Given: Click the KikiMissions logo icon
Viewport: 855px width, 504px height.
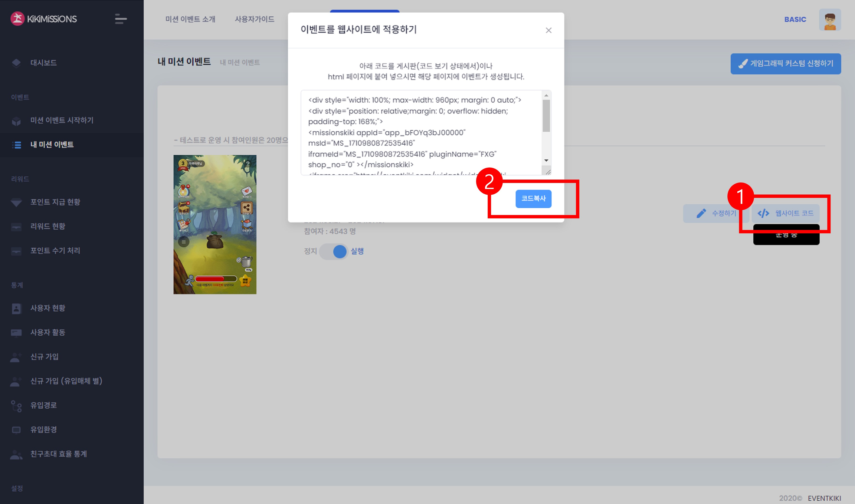Looking at the screenshot, I should click(17, 19).
